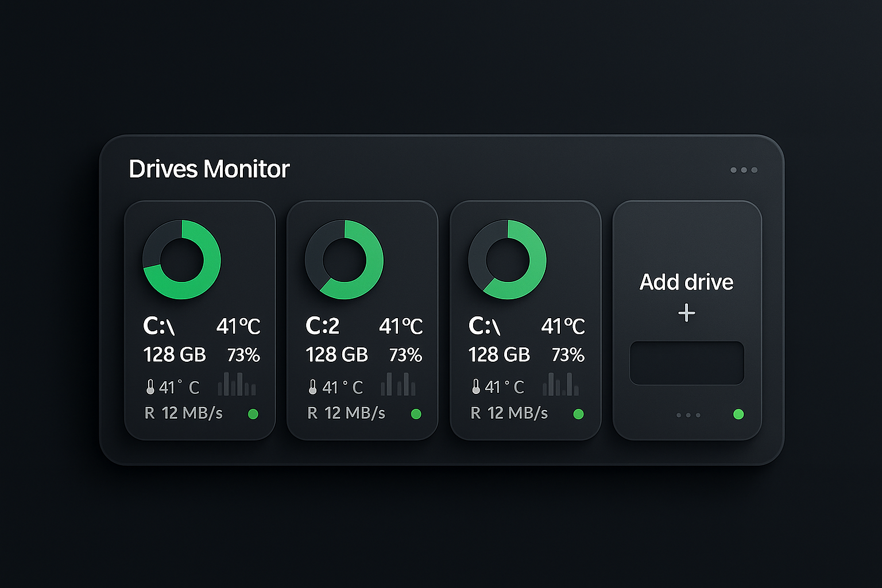Click the activity bar graph on the third drive card
Screen dimensions: 882x588
point(560,384)
